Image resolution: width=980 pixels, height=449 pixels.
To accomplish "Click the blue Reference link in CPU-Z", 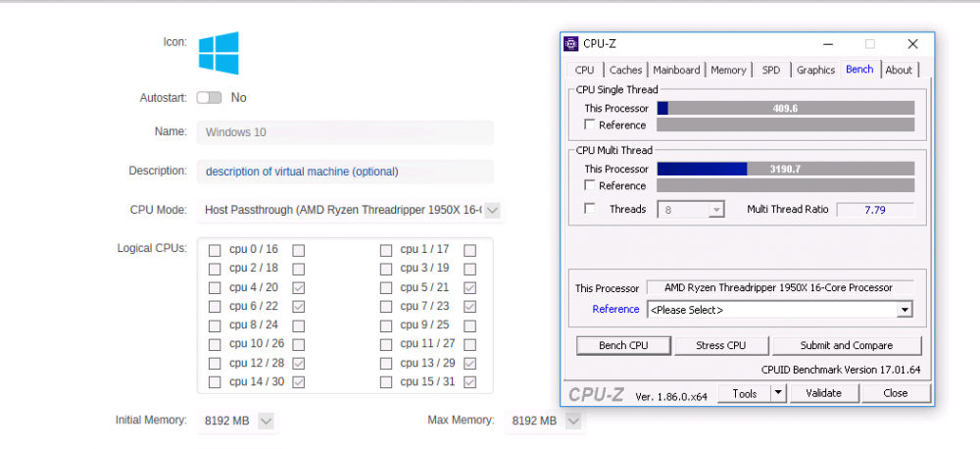I will click(615, 309).
